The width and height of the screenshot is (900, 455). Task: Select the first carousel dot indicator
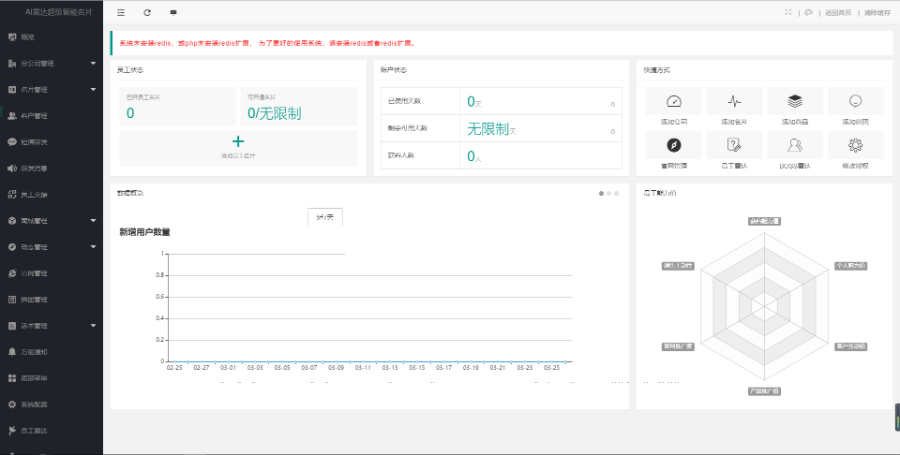(601, 193)
